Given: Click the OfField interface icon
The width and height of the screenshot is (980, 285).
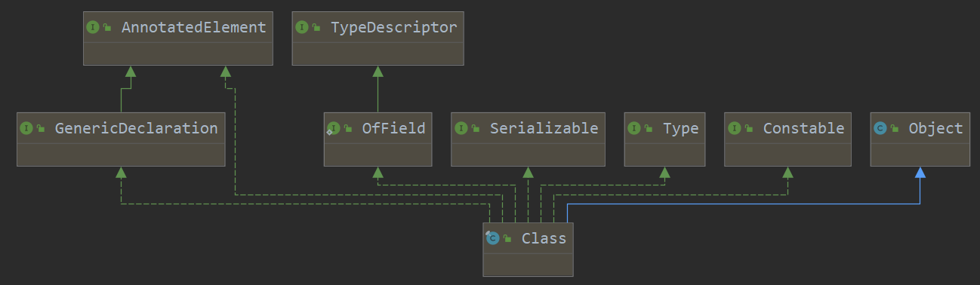Looking at the screenshot, I should (333, 129).
